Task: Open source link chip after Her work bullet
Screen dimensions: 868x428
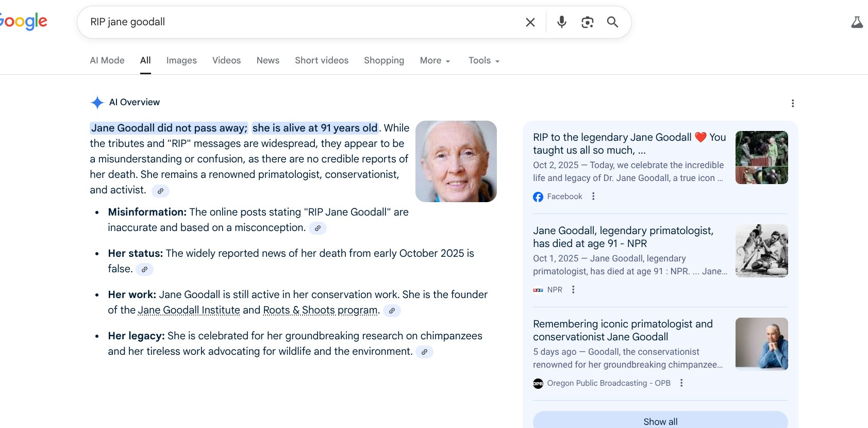Action: [x=392, y=310]
